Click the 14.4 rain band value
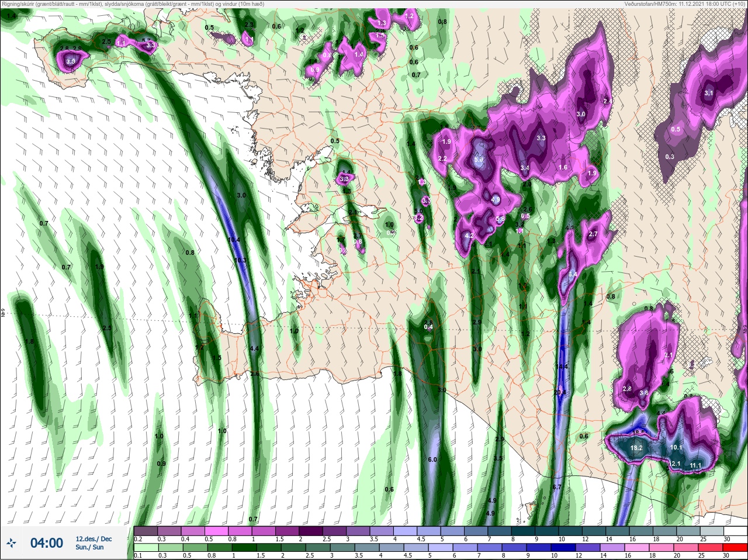748x560 pixels. (x=562, y=367)
